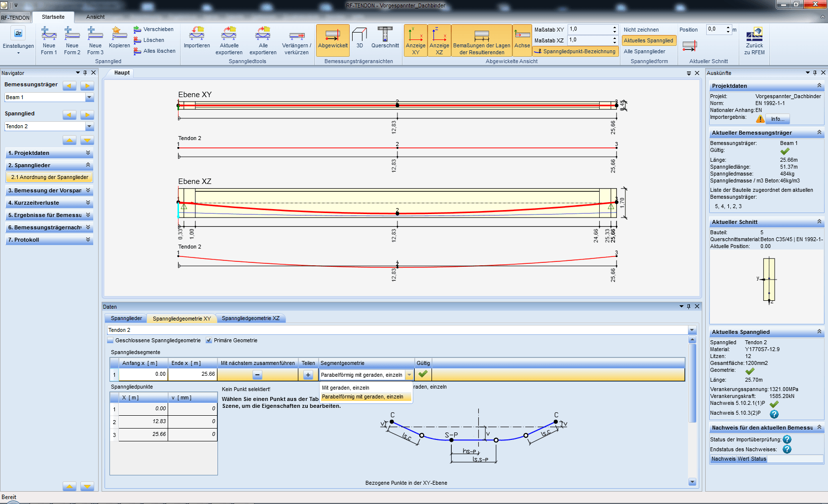The image size is (828, 504).
Task: Open 2.1 Anordnung der Spannglieder
Action: pyautogui.click(x=49, y=177)
